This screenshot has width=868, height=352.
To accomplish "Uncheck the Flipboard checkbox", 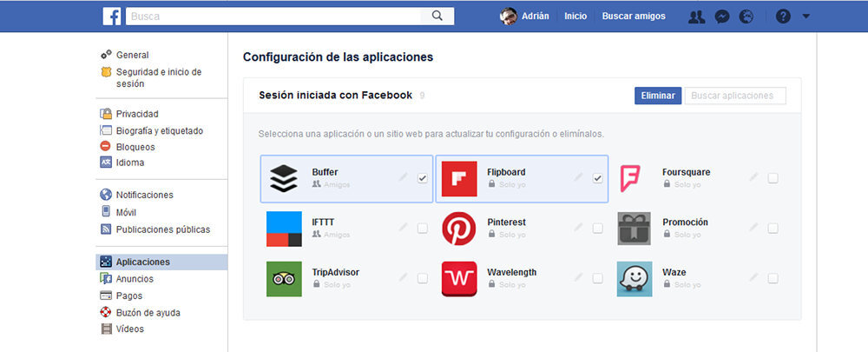I will pos(597,178).
